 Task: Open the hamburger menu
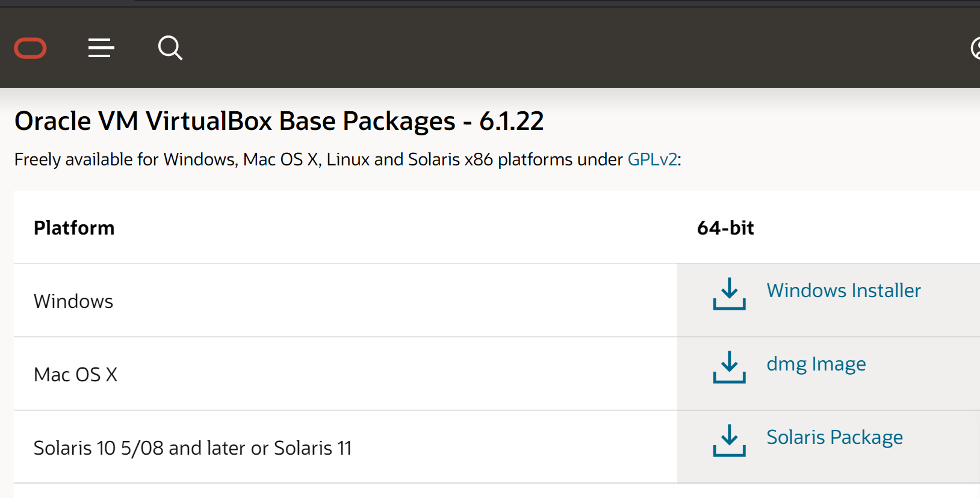[101, 48]
